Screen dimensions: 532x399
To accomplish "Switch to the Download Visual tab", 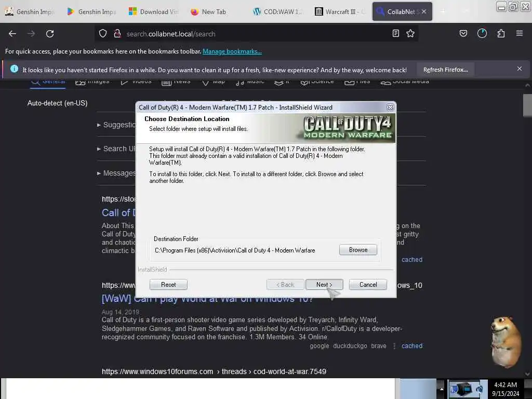I will pyautogui.click(x=153, y=11).
